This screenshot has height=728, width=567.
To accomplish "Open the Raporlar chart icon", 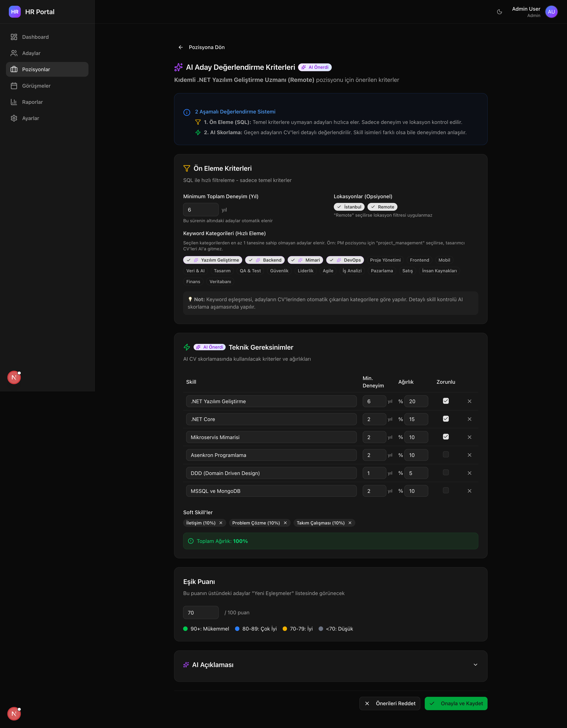I will click(x=14, y=102).
